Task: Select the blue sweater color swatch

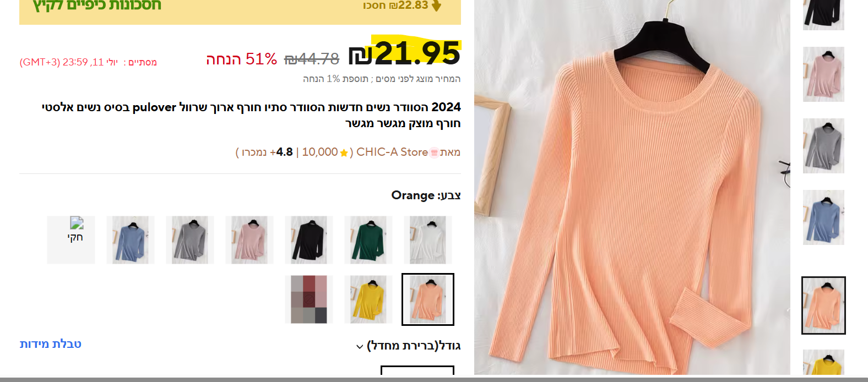Action: coord(131,240)
